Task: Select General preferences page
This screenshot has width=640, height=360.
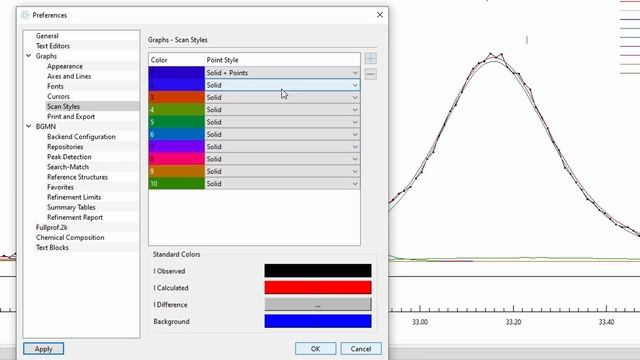Action: [x=47, y=36]
